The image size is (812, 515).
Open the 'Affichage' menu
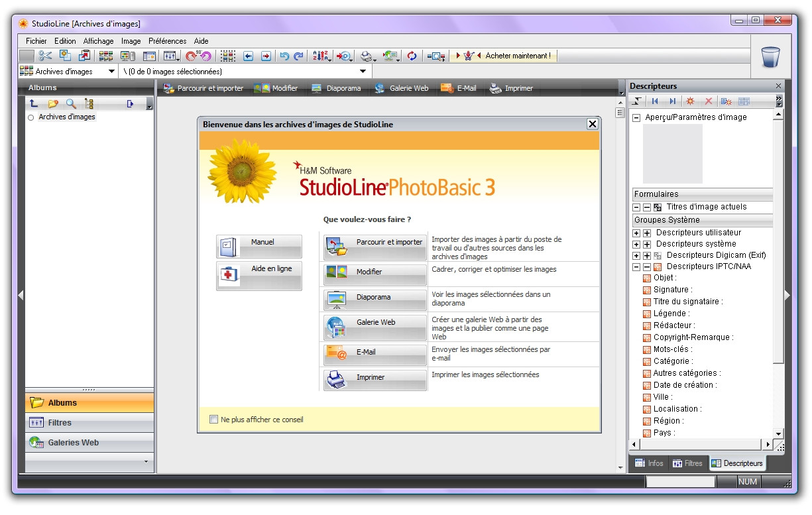click(98, 41)
